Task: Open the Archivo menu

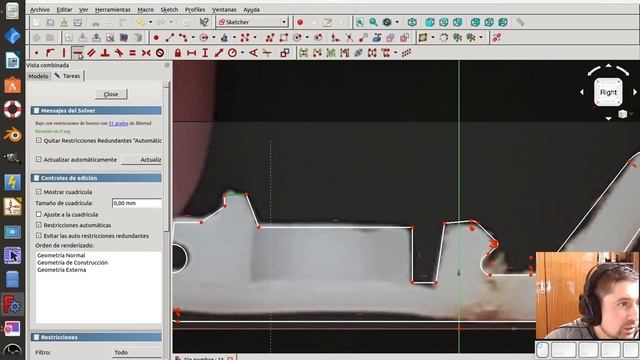Action: [x=40, y=9]
